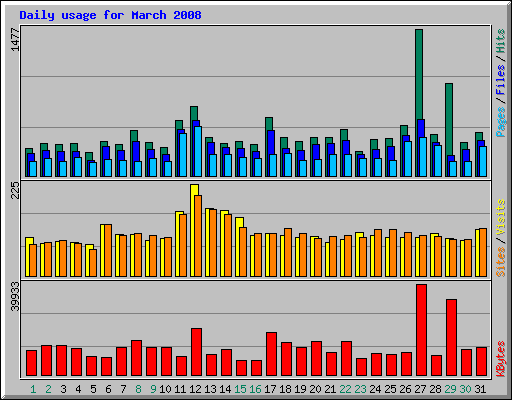Click day 27 on the x-axis
Image resolution: width=512 pixels, height=400 pixels.
[420, 389]
